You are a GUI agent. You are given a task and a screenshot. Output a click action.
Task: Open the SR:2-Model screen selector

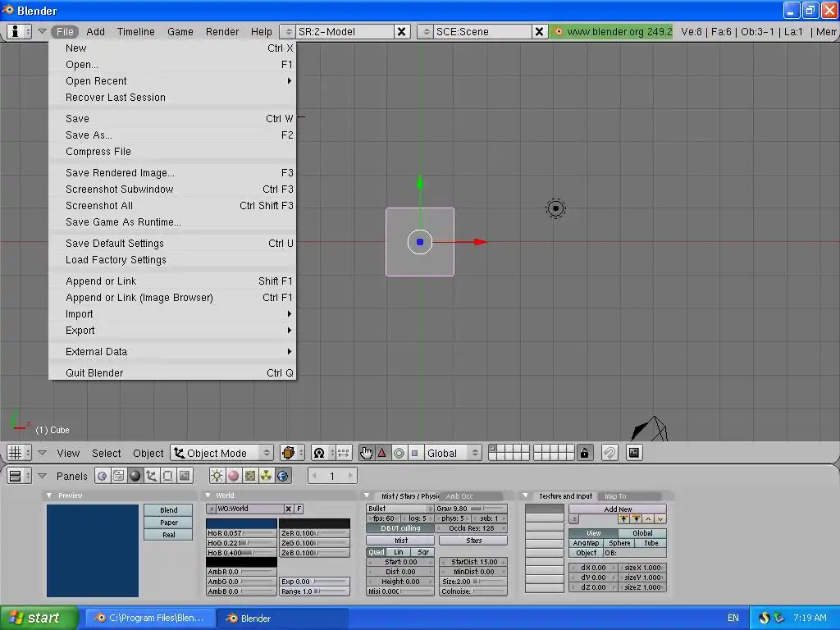coord(288,32)
